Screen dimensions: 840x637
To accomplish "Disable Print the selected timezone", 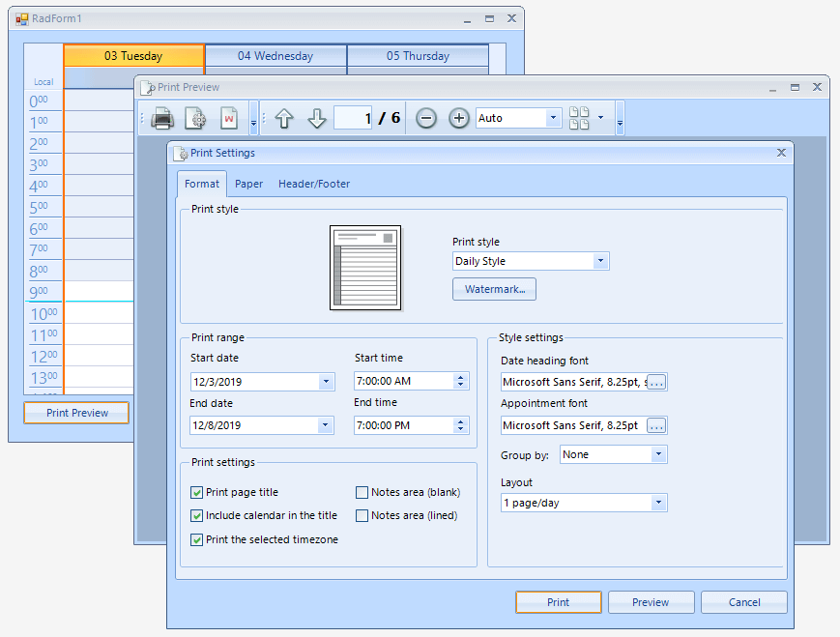I will 196,539.
